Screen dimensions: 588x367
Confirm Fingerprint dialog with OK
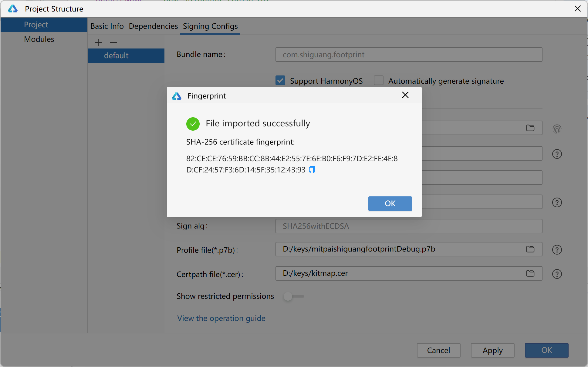(x=390, y=203)
